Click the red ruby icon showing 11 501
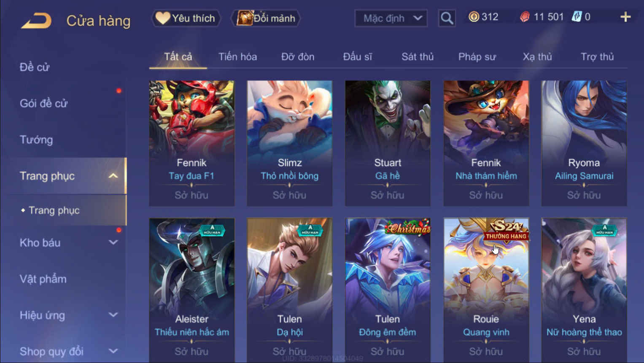644x363 pixels. coord(525,17)
